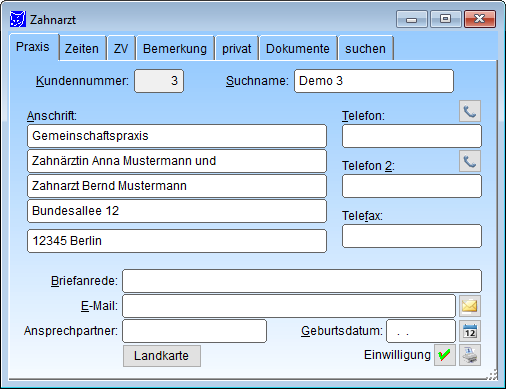Open the privat tab
Viewport: 506px width, 389px height.
pos(237,49)
